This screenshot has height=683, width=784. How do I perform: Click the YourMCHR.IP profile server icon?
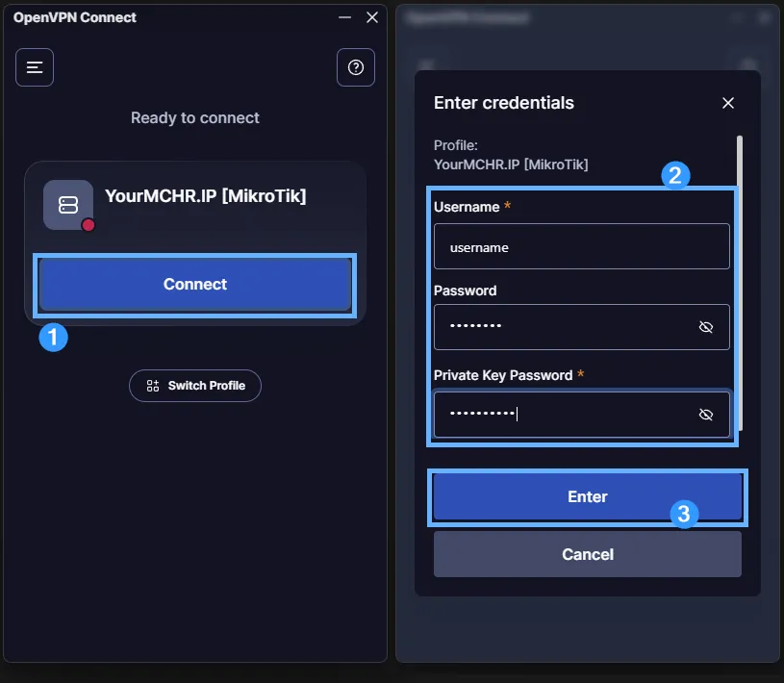point(68,205)
